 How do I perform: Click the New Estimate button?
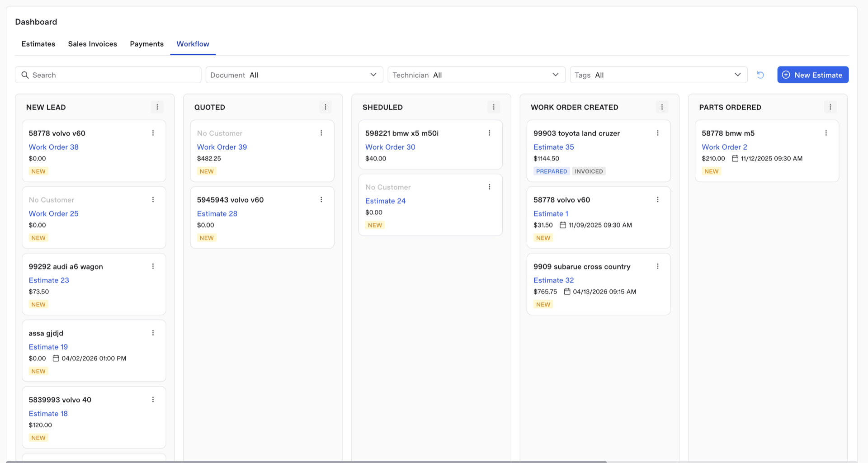click(x=813, y=75)
